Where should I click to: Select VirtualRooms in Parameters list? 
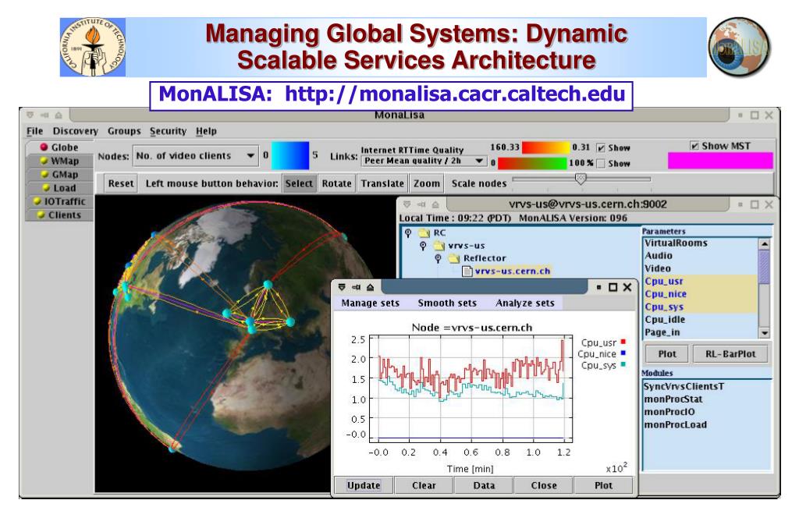tap(701, 243)
